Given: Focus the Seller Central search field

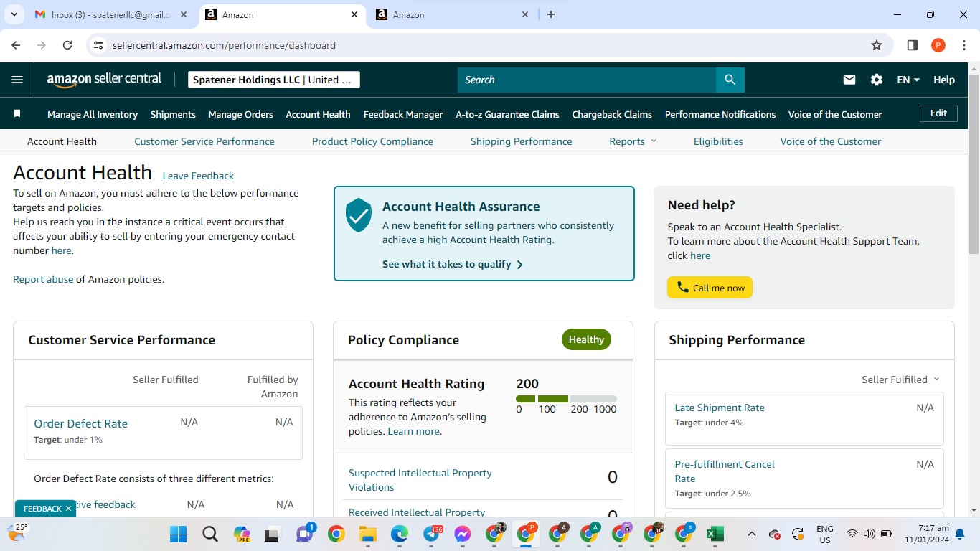Looking at the screenshot, I should [587, 80].
